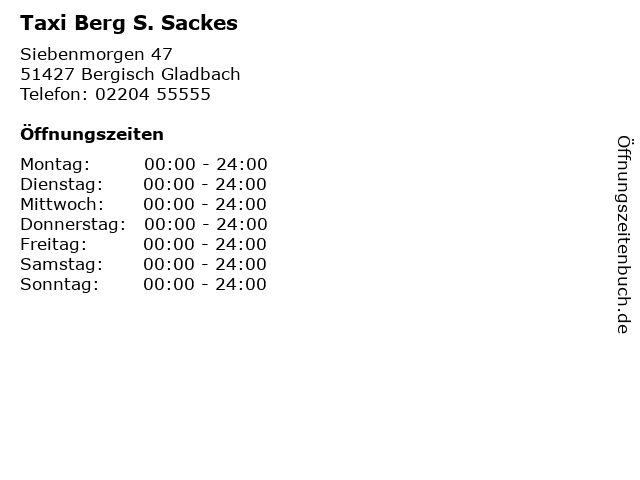The height and width of the screenshot is (480, 640).
Task: Click Freitag's opening hours
Action: [x=205, y=244]
